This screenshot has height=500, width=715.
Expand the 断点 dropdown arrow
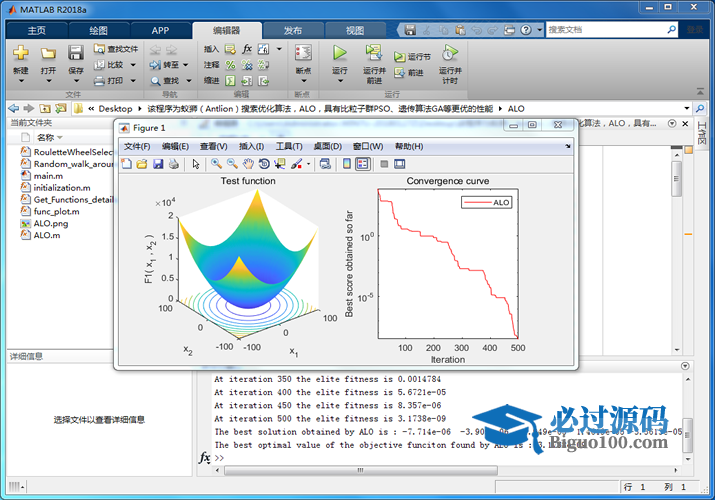click(304, 81)
